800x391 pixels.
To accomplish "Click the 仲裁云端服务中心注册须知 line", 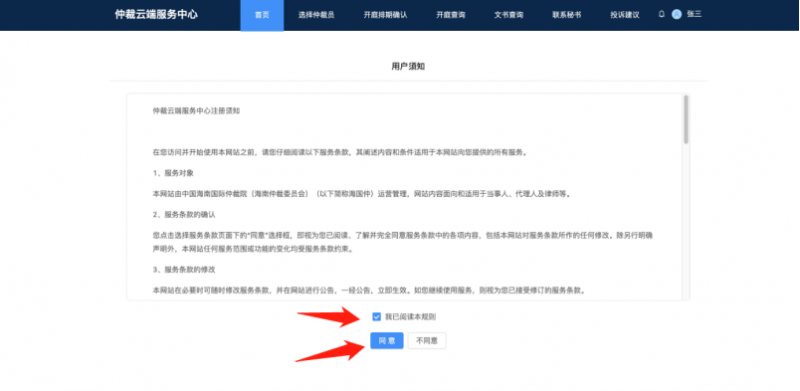I will (196, 111).
